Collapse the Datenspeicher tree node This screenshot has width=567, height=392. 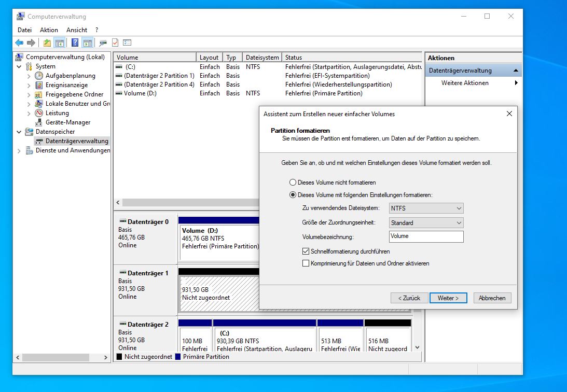click(x=19, y=132)
